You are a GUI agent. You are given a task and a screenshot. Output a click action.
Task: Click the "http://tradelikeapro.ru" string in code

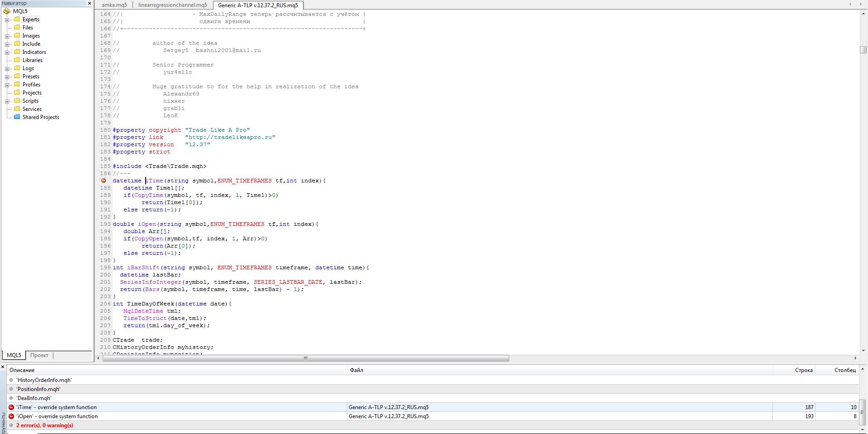coord(230,137)
